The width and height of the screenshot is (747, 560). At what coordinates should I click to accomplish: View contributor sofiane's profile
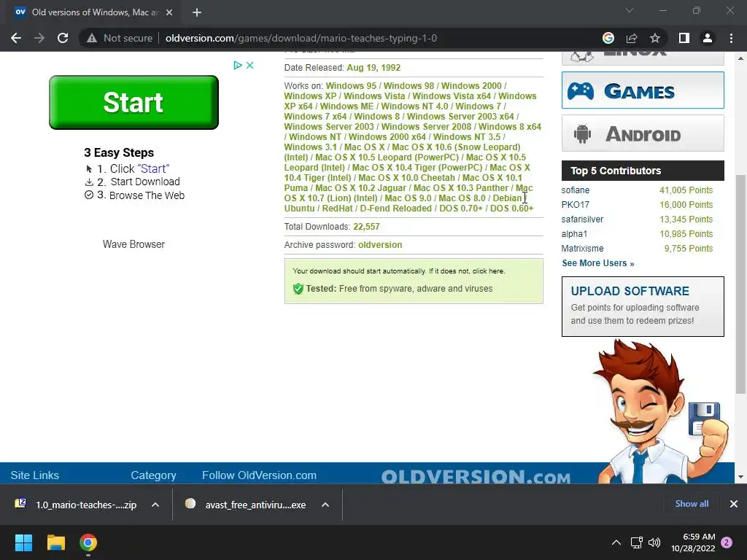(x=575, y=190)
